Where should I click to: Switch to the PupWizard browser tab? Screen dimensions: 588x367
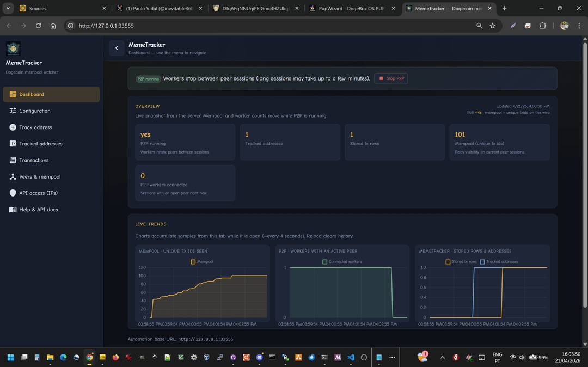tap(352, 8)
